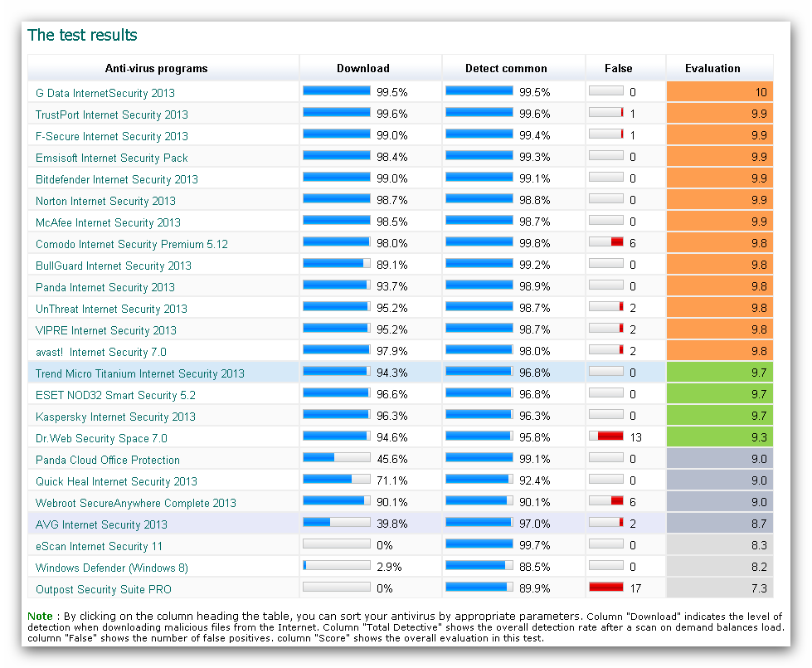
Task: Open Comodo Internet Security Premium 5.12
Action: 132,244
